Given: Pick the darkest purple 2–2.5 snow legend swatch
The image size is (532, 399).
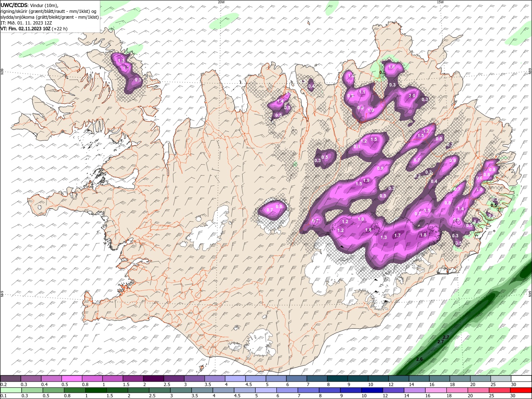Looking at the screenshot, I should tap(153, 379).
